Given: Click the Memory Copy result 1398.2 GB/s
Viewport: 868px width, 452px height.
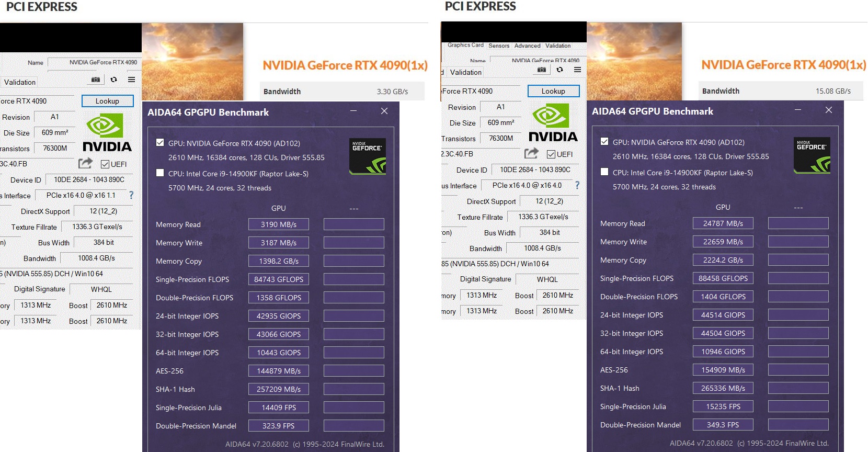Looking at the screenshot, I should (x=279, y=261).
